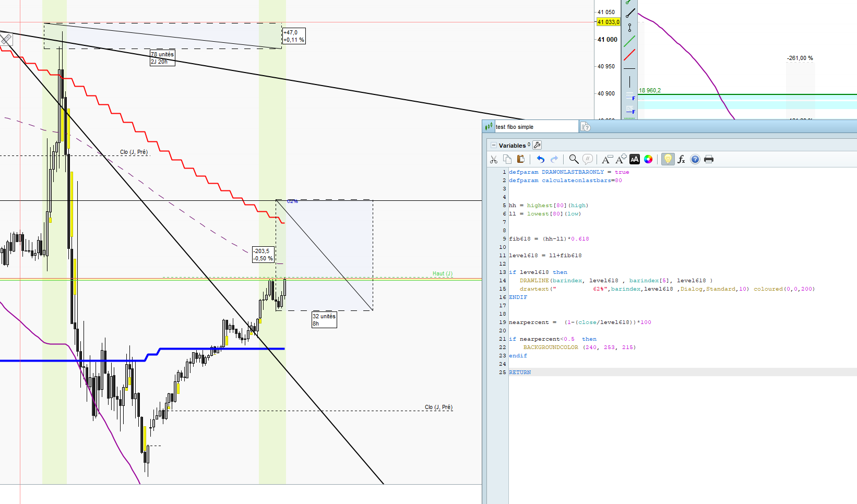Image resolution: width=857 pixels, height=504 pixels.
Task: Click the lower 'Clo (J, Pré)' label
Action: click(438, 407)
